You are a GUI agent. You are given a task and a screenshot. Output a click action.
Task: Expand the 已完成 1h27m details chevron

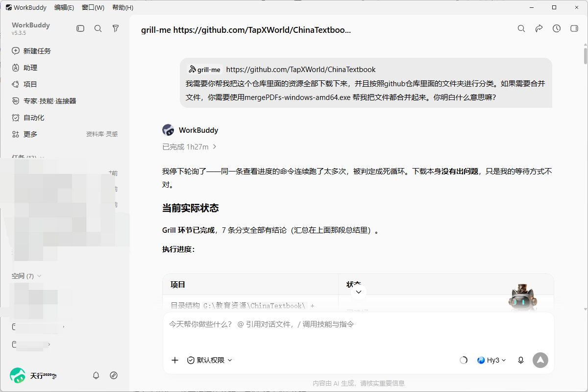click(215, 147)
